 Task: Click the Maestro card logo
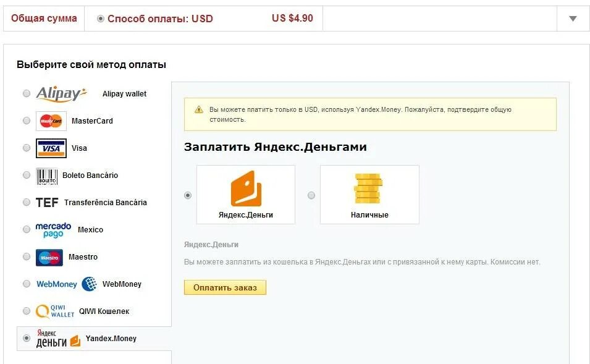pos(49,258)
